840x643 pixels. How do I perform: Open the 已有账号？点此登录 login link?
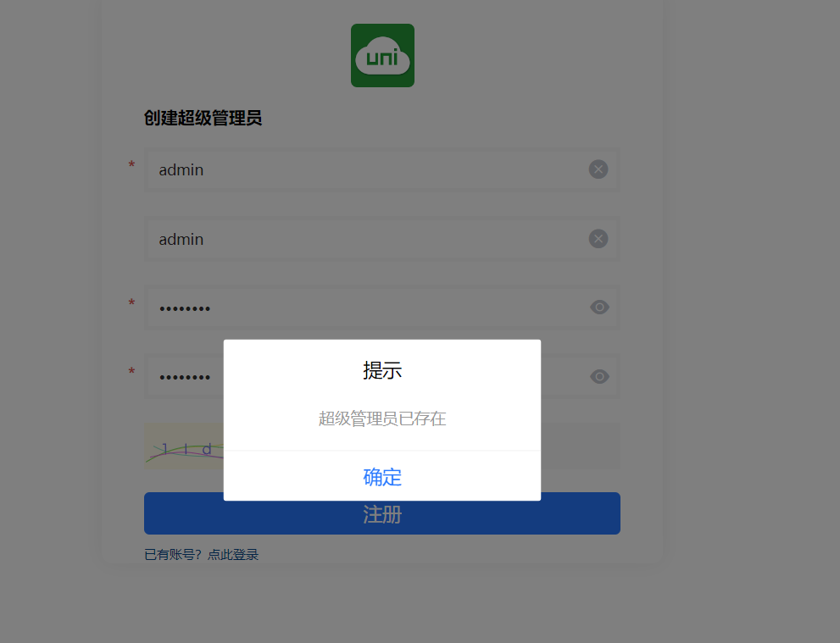click(202, 555)
